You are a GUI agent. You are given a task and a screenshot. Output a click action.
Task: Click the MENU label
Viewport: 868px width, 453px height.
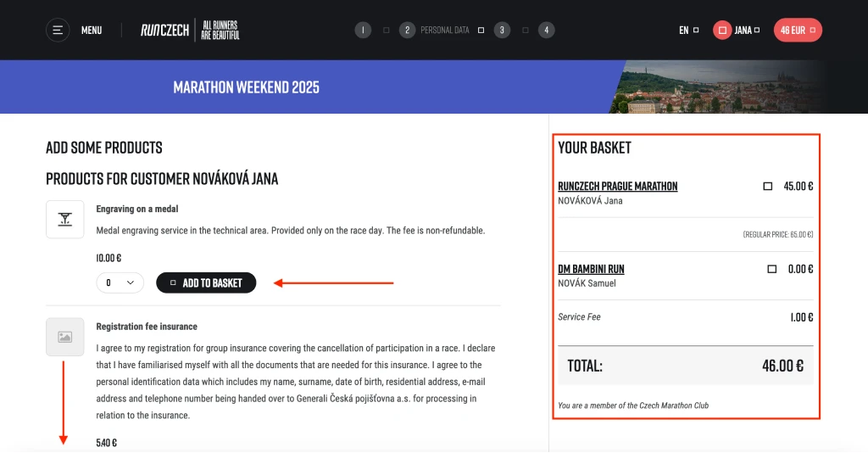coord(92,31)
